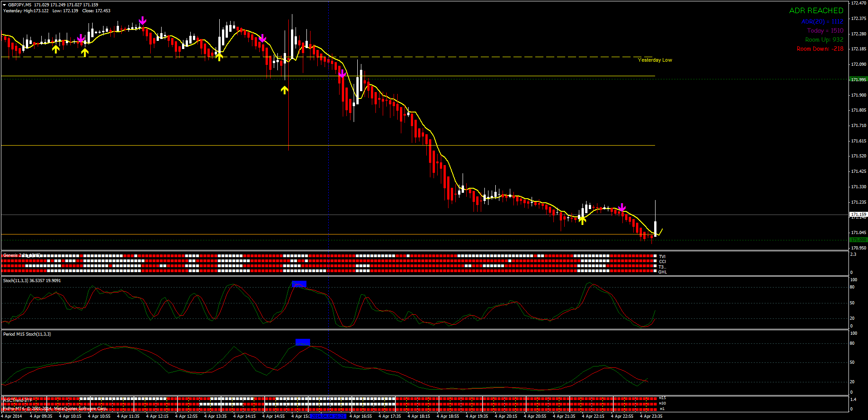Click the current price tag 171.159
868x420 pixels.
pyautogui.click(x=858, y=214)
